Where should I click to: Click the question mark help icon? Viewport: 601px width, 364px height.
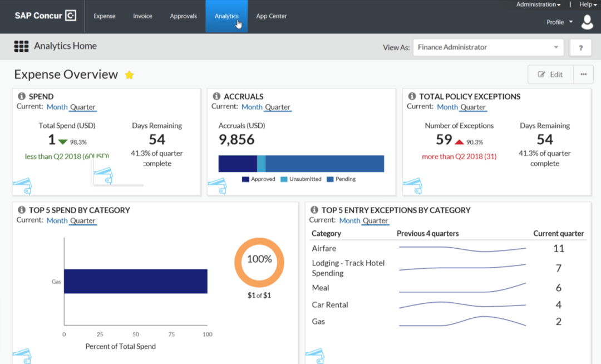(580, 47)
